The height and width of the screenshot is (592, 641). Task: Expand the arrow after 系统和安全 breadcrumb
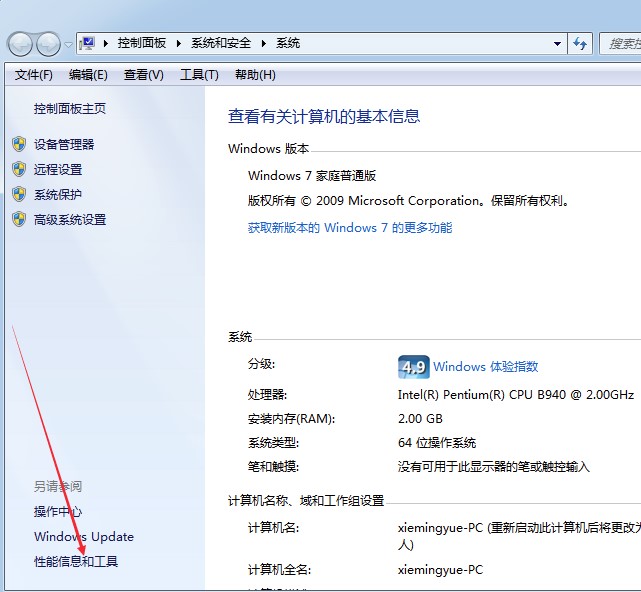tap(264, 43)
